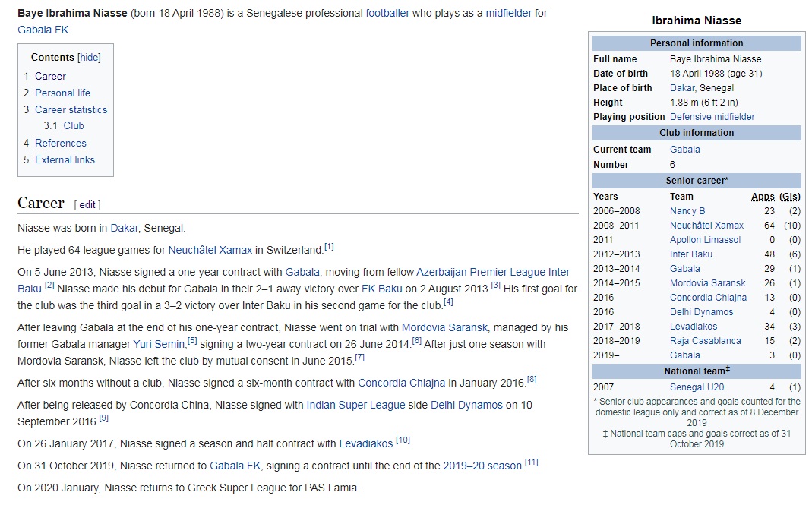The height and width of the screenshot is (505, 812).
Task: Open citation [11] reference
Action: pyautogui.click(x=531, y=462)
